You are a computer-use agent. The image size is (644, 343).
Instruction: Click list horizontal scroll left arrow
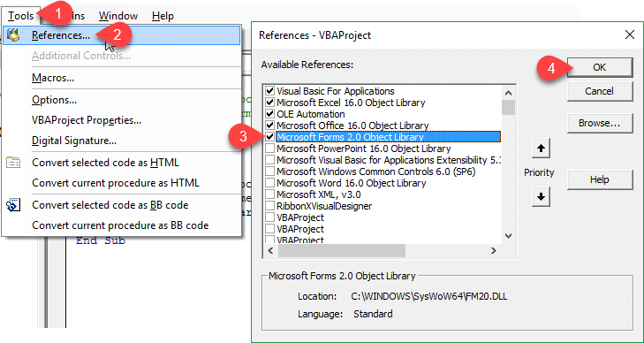click(271, 250)
